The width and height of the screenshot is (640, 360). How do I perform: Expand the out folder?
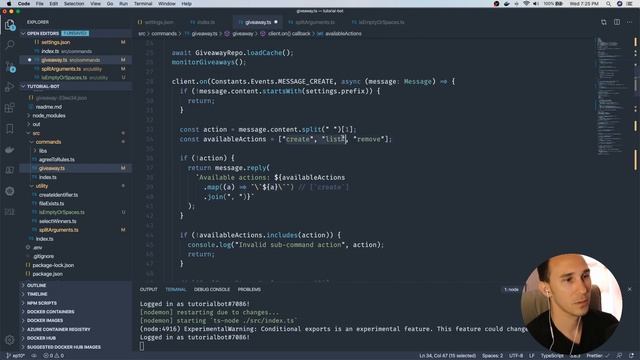36,124
